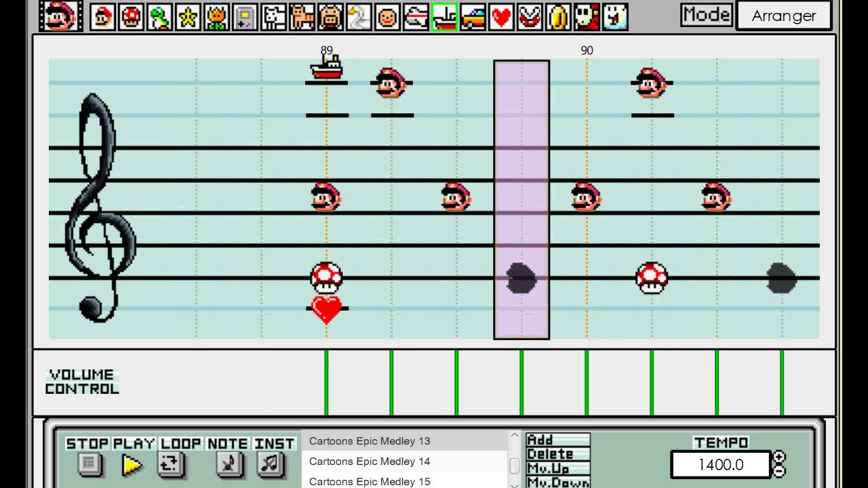Select the Cat instrument icon
This screenshot has height=488, width=868.
302,17
